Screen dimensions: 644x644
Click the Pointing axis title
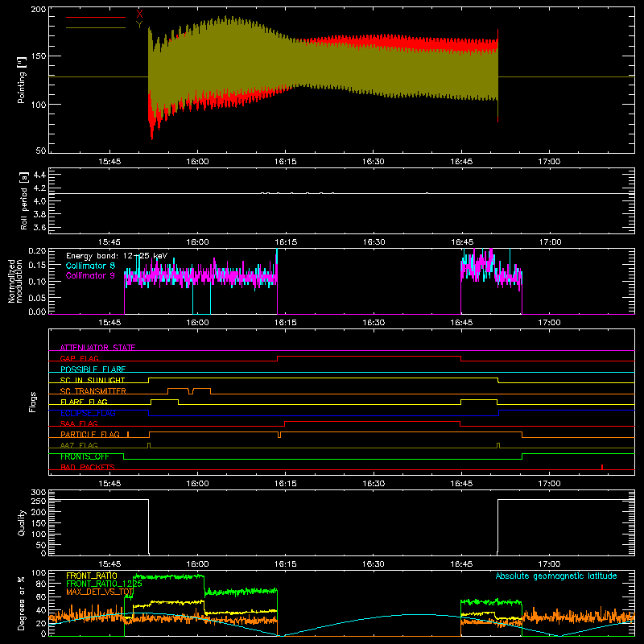22,80
